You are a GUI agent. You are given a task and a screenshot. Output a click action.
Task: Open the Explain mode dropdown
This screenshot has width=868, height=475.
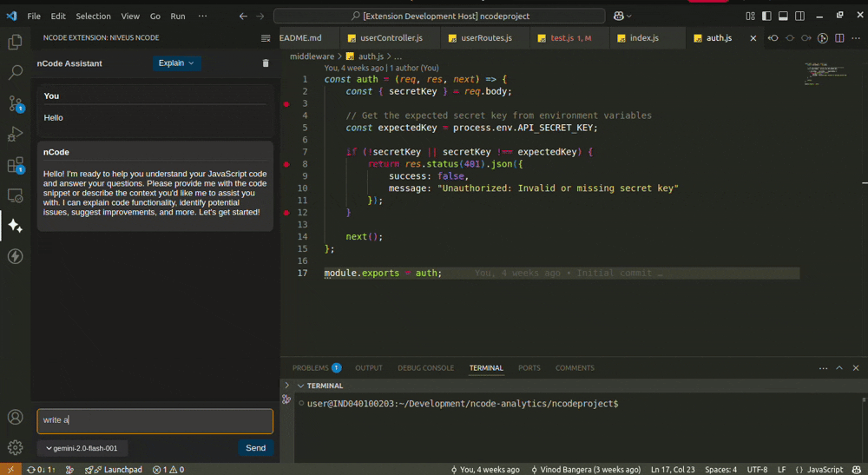(x=176, y=63)
